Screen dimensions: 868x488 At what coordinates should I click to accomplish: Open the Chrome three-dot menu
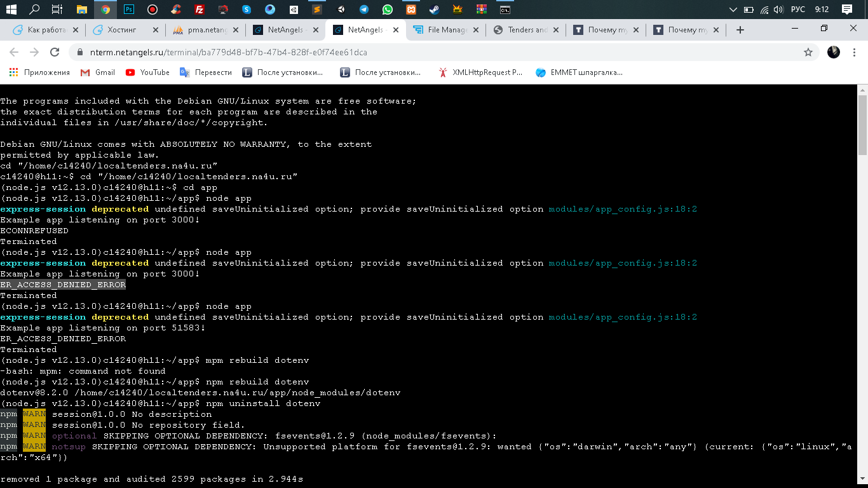pyautogui.click(x=855, y=52)
